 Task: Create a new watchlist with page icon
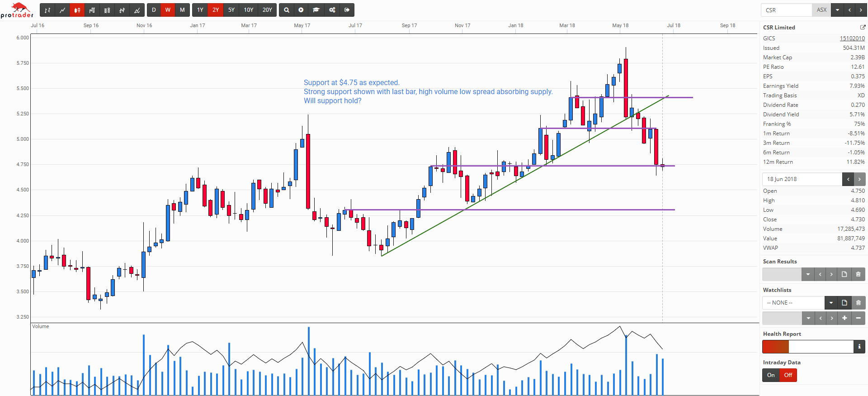(844, 303)
